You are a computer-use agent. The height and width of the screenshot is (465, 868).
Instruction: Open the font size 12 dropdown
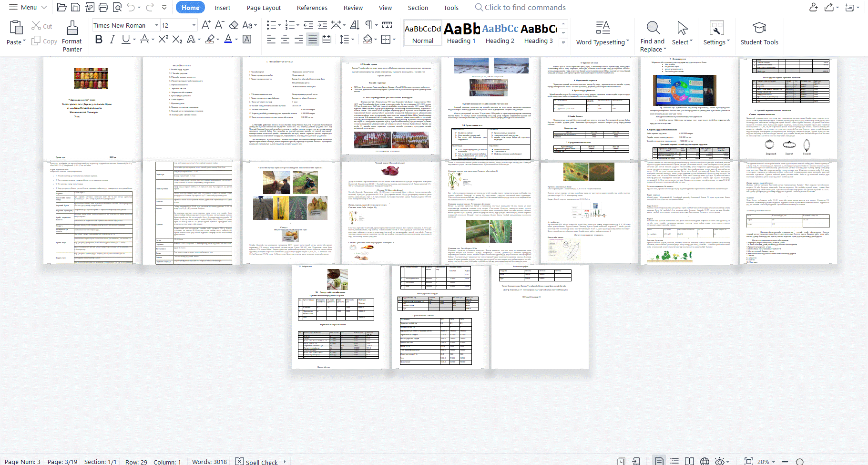[x=194, y=25]
